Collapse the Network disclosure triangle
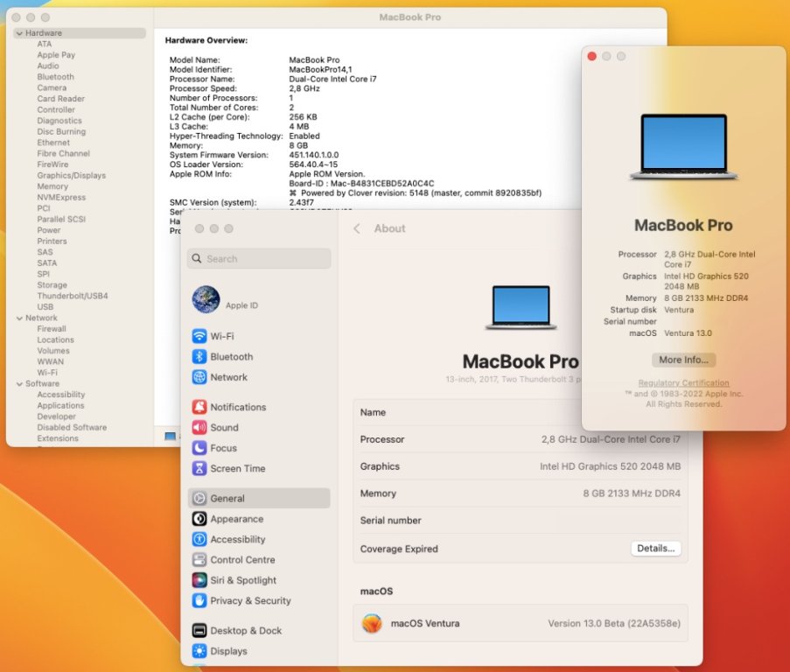The image size is (790, 672). click(x=17, y=318)
